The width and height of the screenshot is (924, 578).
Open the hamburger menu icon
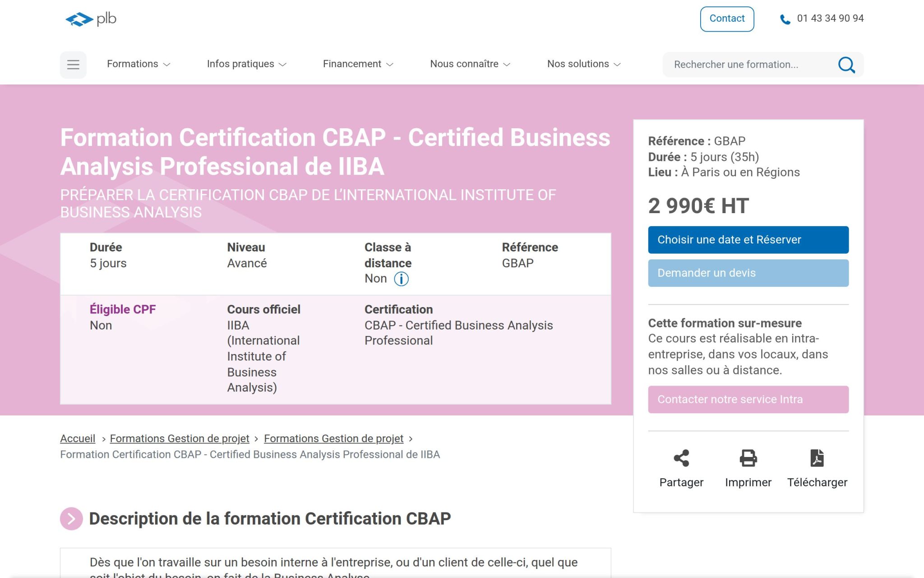click(73, 65)
